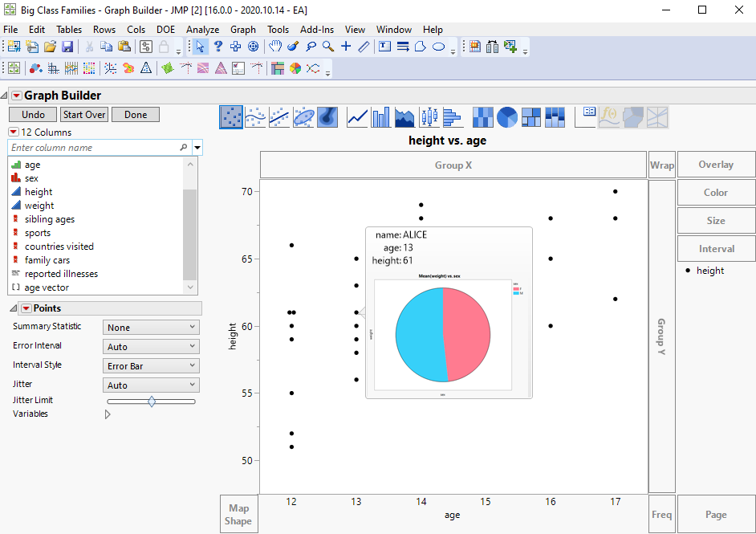
Task: Click the Undo button
Action: 32,114
